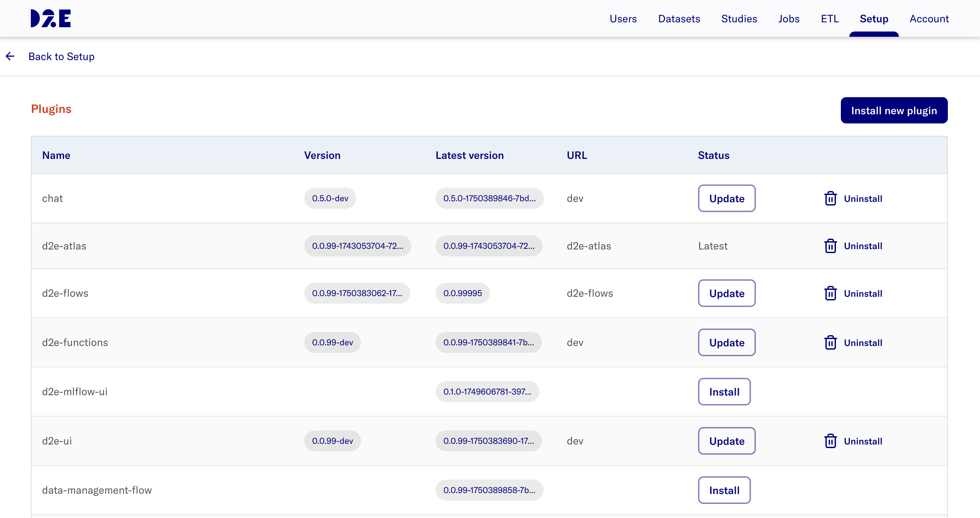Click trash icon in d2e-ui row
The width and height of the screenshot is (980, 518).
[x=830, y=441]
